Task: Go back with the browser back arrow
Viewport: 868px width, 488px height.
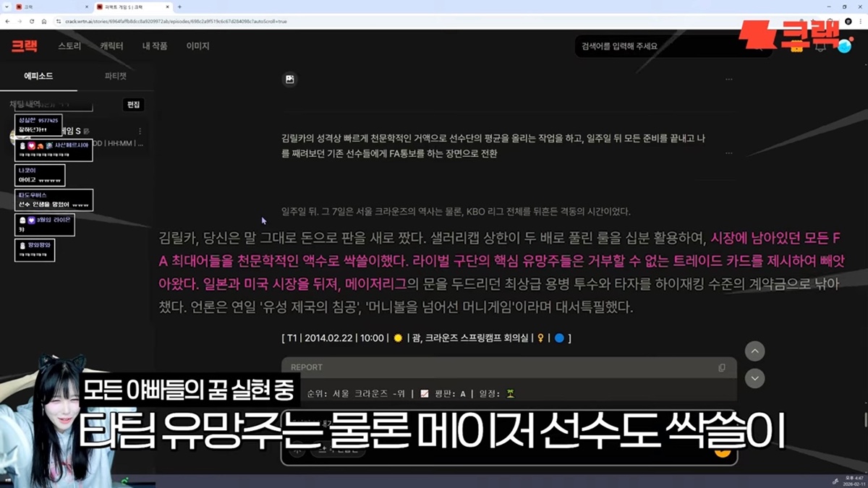Action: click(x=8, y=22)
